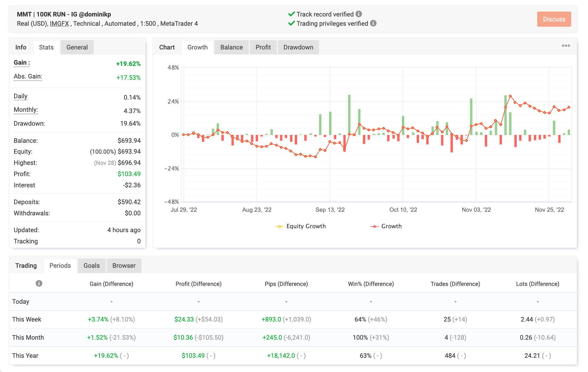
Task: Open the IMGFX broker link
Action: pos(59,23)
